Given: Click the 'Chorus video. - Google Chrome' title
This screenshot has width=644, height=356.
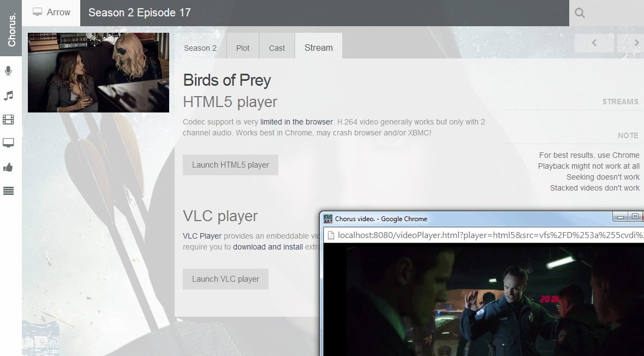Looking at the screenshot, I should point(381,219).
